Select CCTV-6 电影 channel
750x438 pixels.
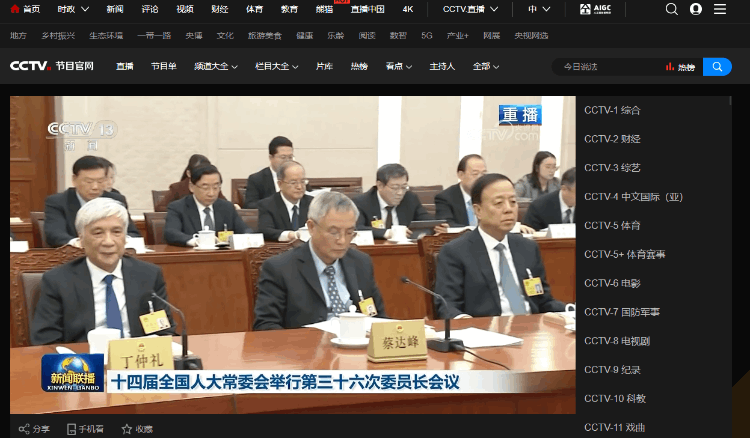pos(612,283)
